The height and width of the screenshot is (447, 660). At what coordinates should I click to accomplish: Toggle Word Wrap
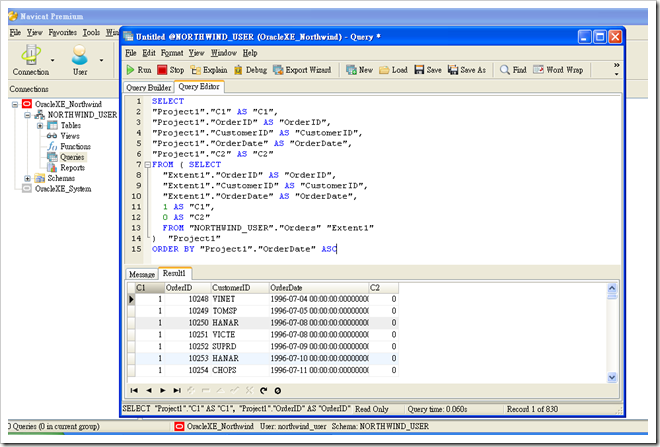[x=558, y=70]
